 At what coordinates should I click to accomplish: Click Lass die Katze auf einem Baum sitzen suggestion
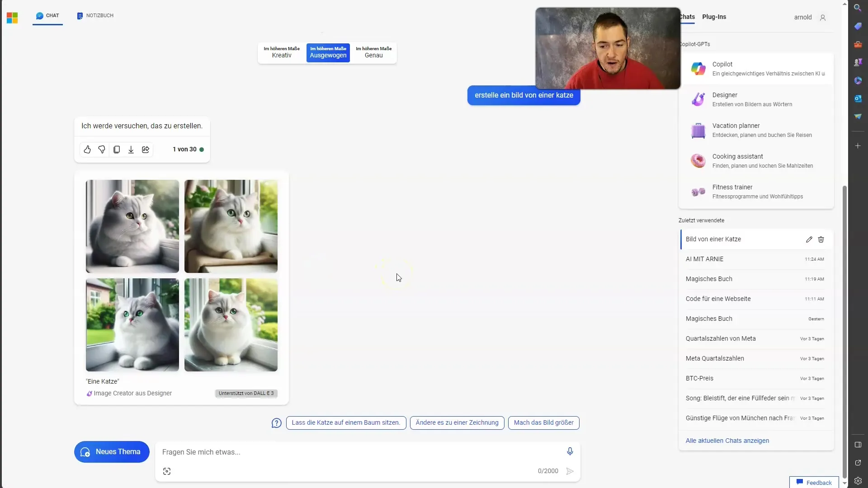(346, 422)
